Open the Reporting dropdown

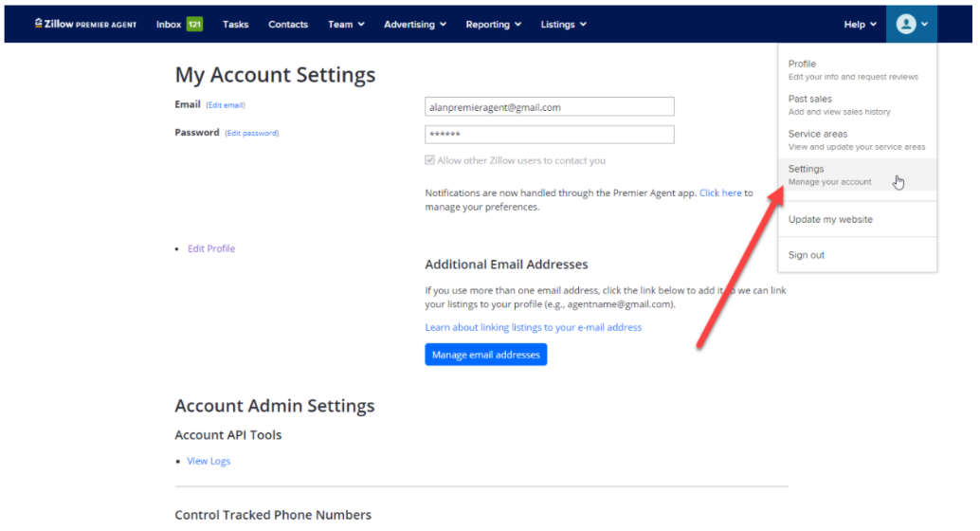pyautogui.click(x=494, y=25)
